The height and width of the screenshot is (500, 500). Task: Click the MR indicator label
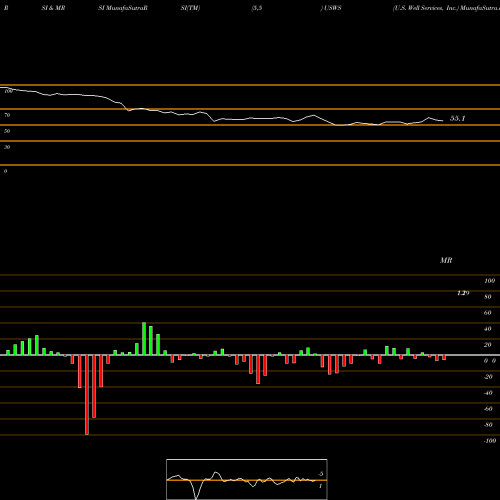pos(446,260)
